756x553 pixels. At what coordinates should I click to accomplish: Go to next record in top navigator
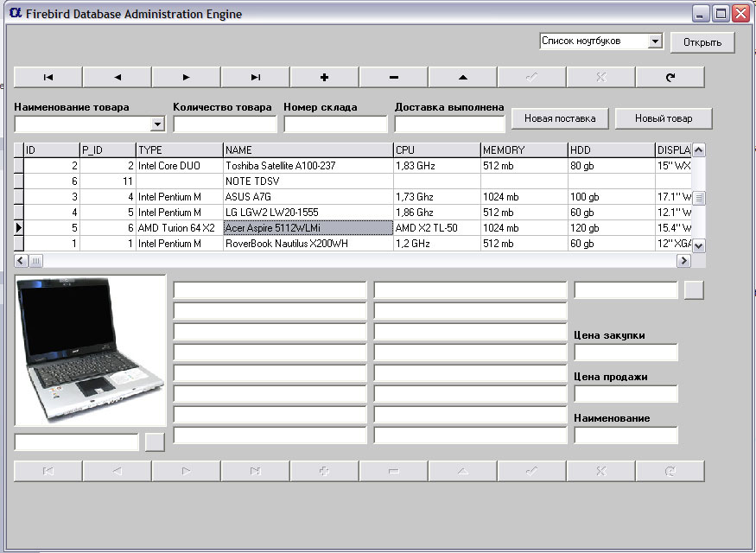187,77
